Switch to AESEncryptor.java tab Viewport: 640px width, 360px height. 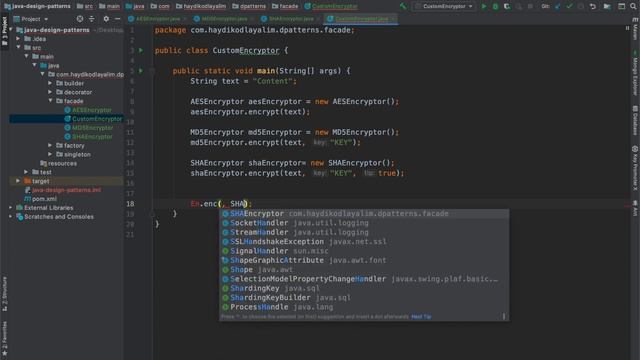tap(157, 19)
